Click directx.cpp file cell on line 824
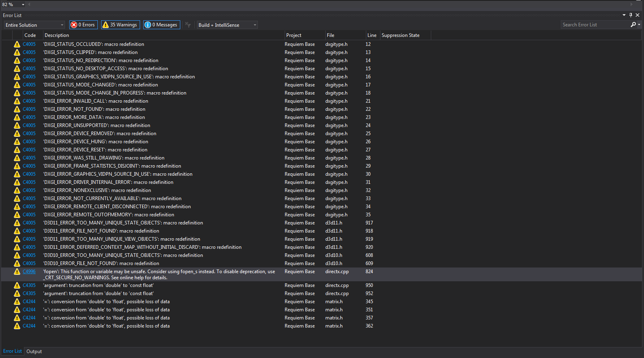 tap(337, 272)
